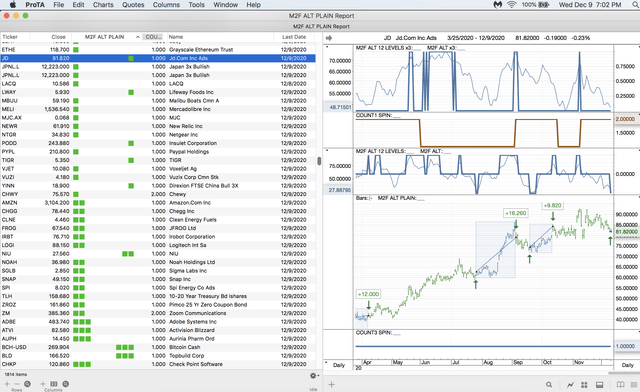
Task: Select the four-squares grid view icon
Action: [x=584, y=385]
